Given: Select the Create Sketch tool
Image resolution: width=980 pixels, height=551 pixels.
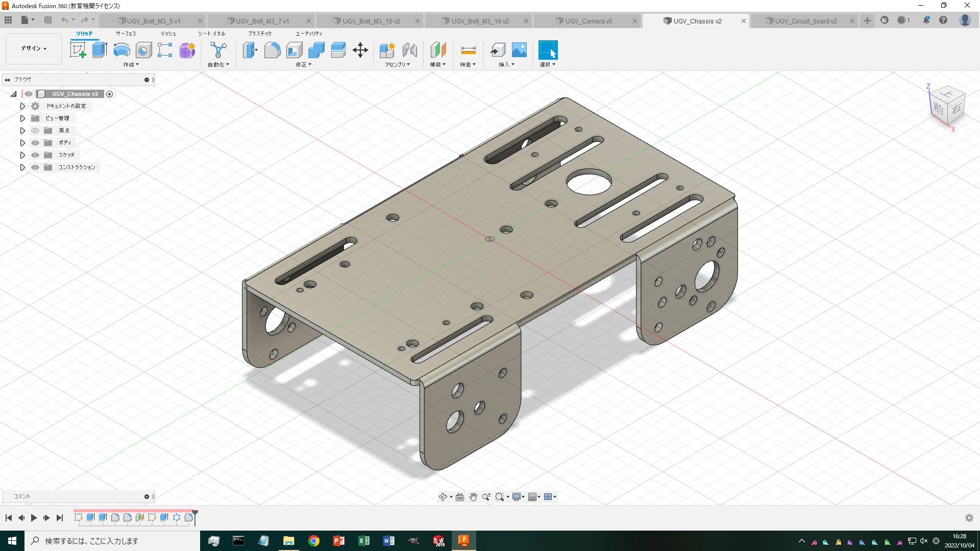Looking at the screenshot, I should (78, 49).
